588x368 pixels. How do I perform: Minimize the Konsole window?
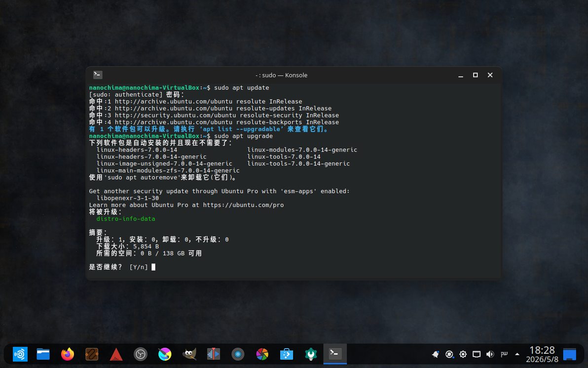[461, 75]
